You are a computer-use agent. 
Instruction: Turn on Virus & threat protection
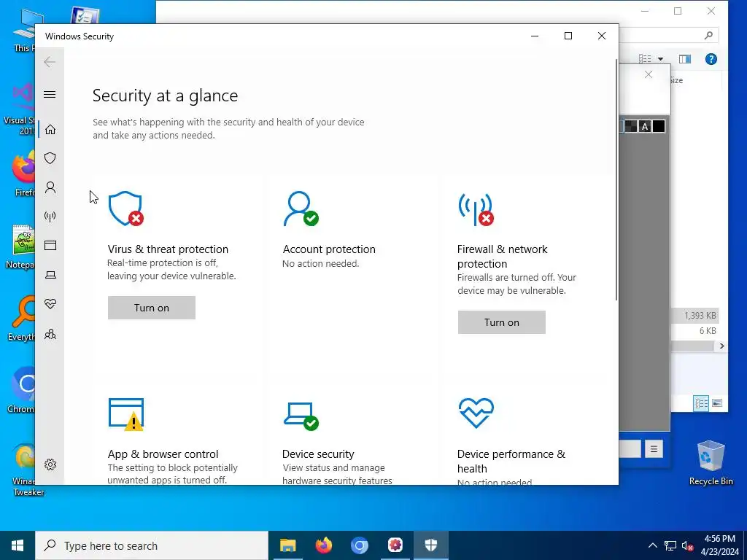pyautogui.click(x=152, y=308)
